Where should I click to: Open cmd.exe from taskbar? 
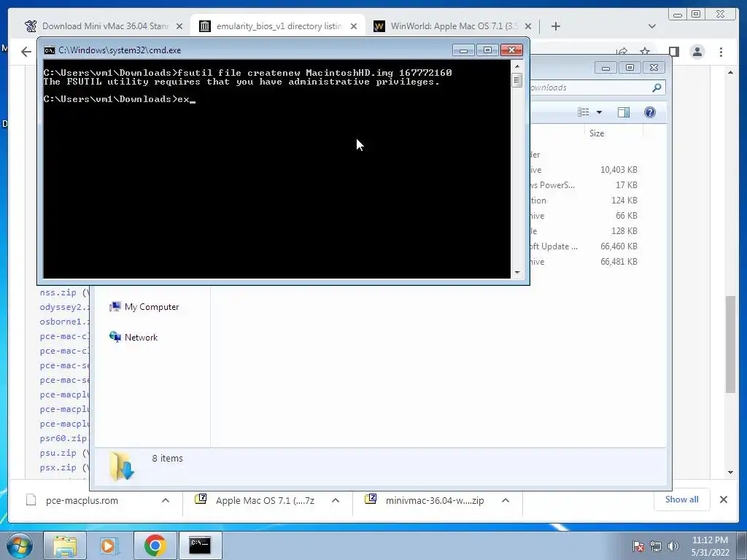tap(200, 545)
